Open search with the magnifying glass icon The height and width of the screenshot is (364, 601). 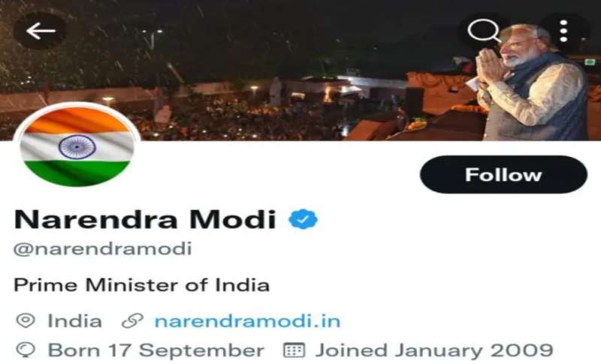coord(484,30)
